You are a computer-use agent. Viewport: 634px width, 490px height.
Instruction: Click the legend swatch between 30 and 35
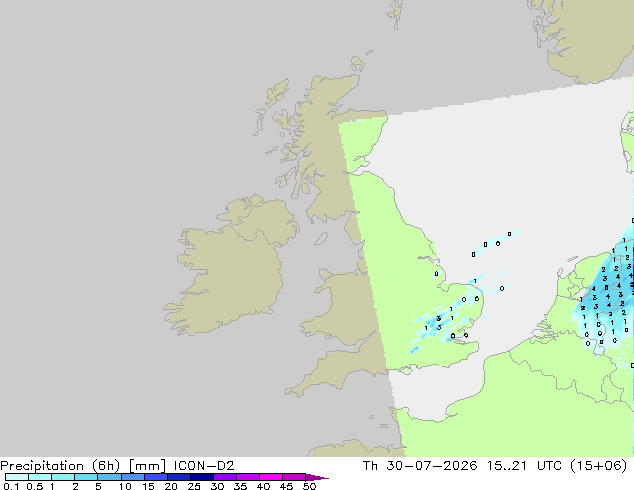(x=225, y=477)
